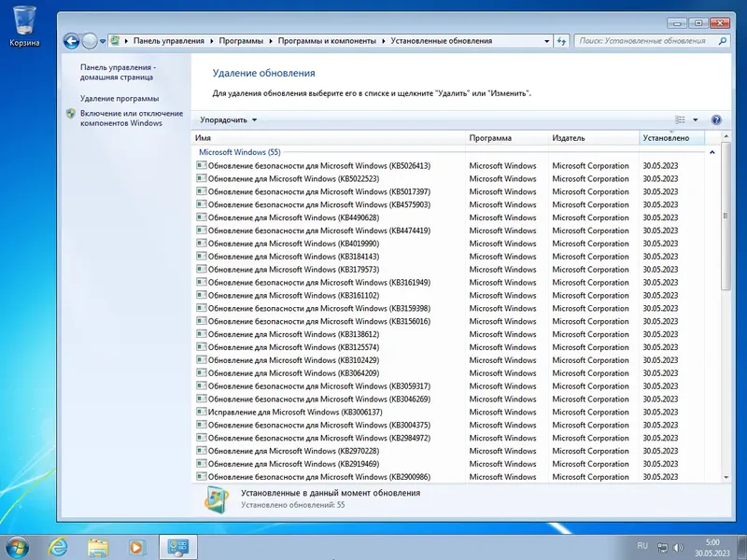Open Internet Explorer from the taskbar
Image resolution: width=747 pixels, height=560 pixels.
pos(58,545)
